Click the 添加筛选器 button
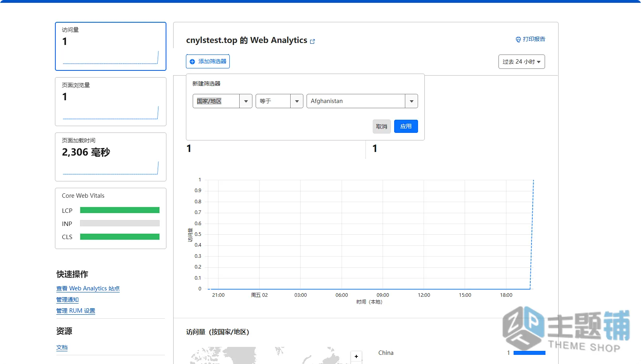641x364 pixels. pos(208,62)
